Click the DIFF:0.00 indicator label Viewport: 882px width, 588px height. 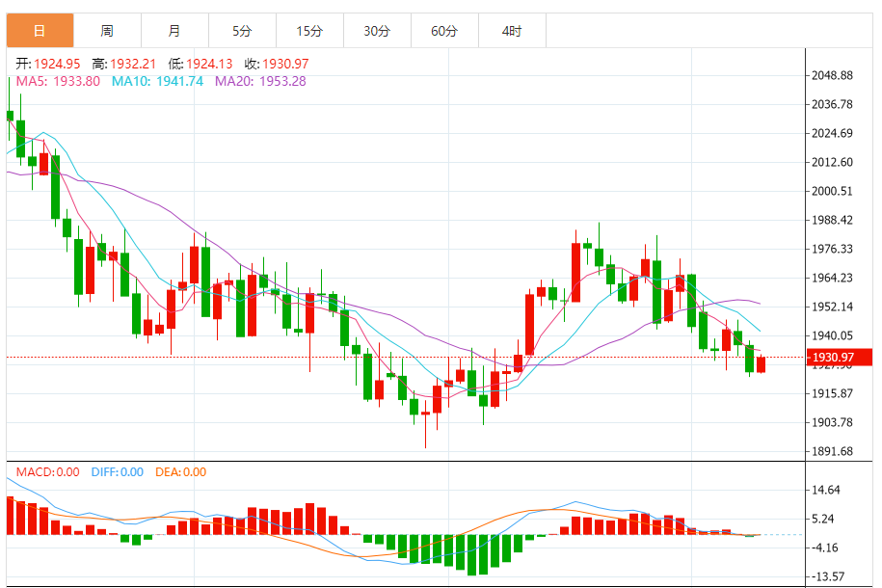[x=118, y=472]
